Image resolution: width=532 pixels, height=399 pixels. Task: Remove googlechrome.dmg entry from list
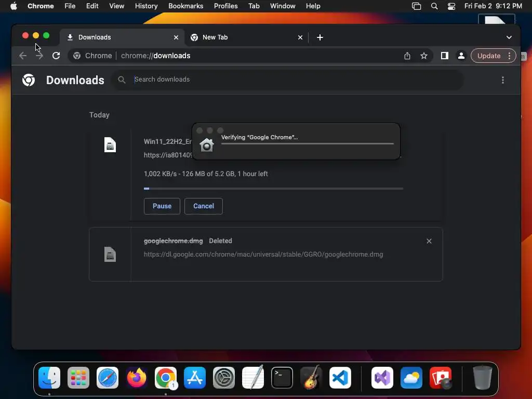point(429,241)
